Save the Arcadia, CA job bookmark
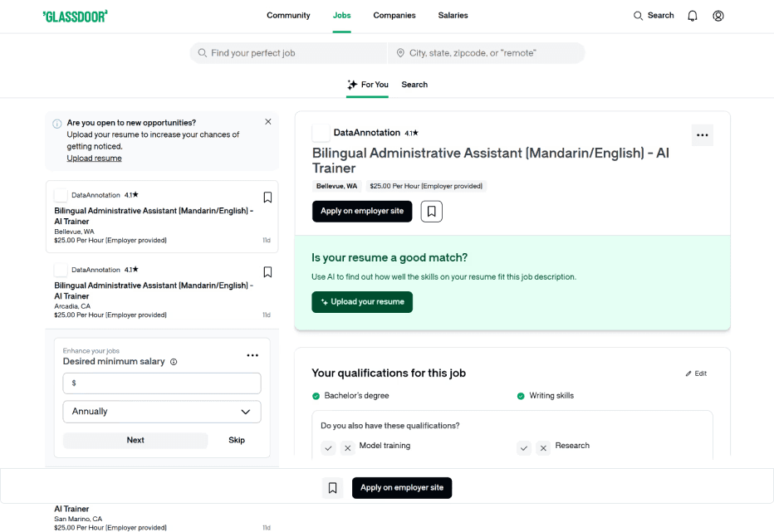The height and width of the screenshot is (532, 774). (x=267, y=272)
